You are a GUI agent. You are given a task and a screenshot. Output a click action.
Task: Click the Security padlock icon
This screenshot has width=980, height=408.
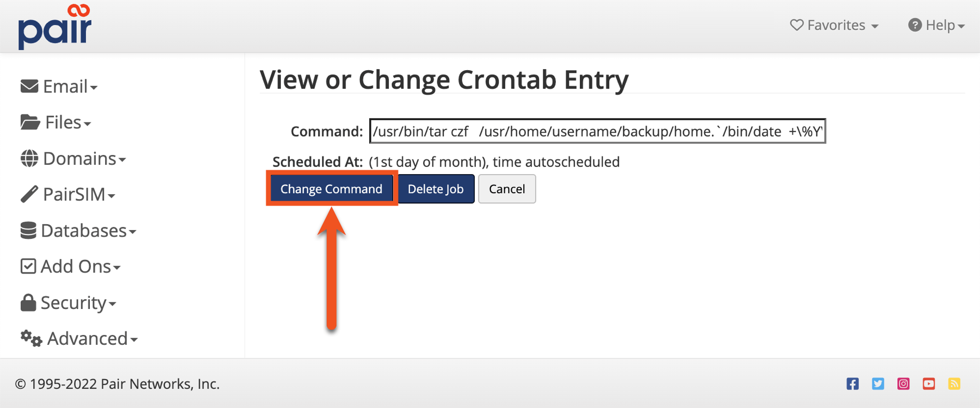[28, 302]
